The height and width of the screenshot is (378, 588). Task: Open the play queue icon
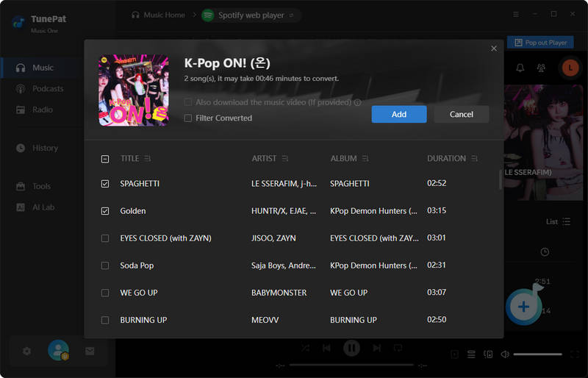(x=471, y=354)
